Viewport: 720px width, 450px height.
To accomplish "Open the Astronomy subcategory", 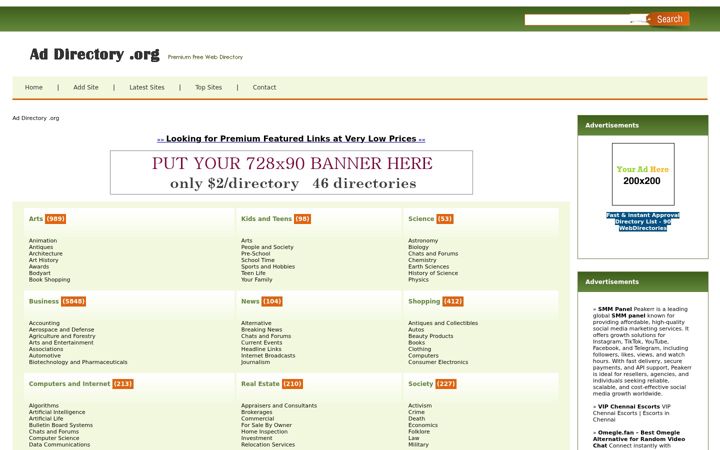I will [423, 241].
